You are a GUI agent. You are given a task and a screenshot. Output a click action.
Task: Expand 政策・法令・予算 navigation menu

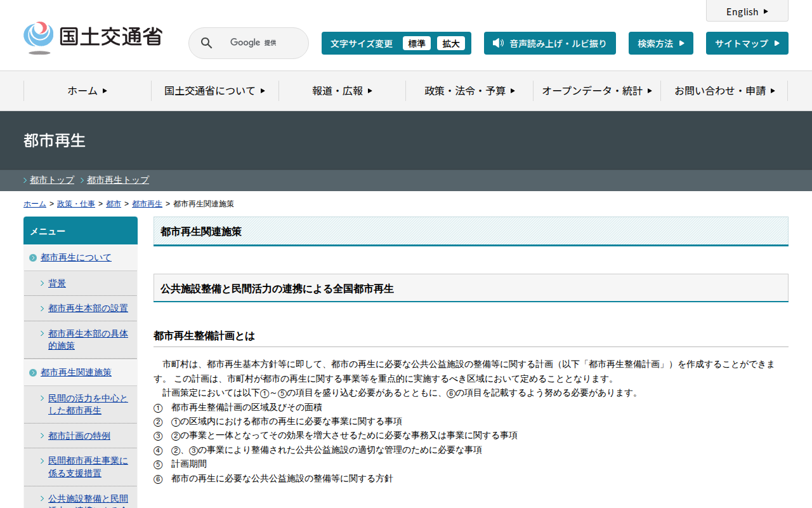click(469, 91)
